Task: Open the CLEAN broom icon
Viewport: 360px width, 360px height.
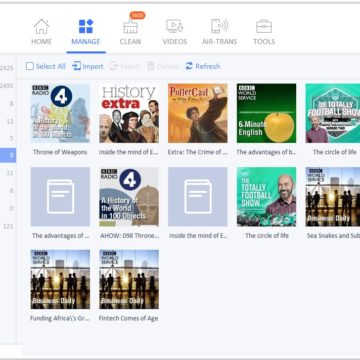Action: [x=130, y=27]
